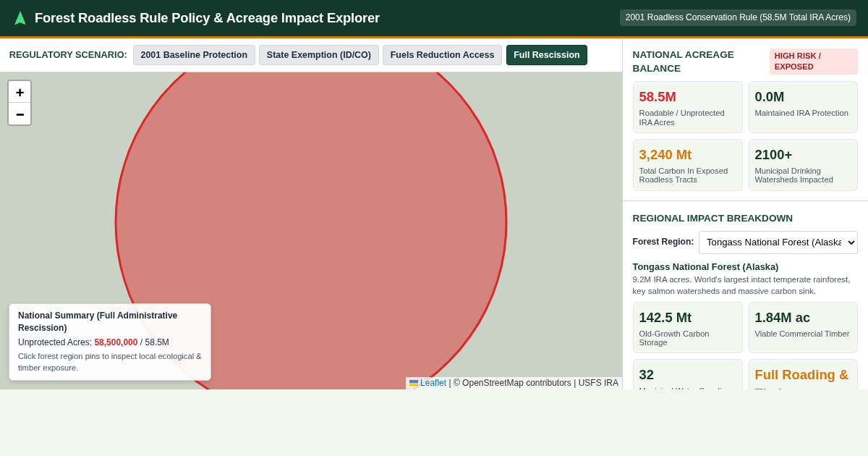
Task: Click the green tree logo icon
Action: [x=20, y=18]
